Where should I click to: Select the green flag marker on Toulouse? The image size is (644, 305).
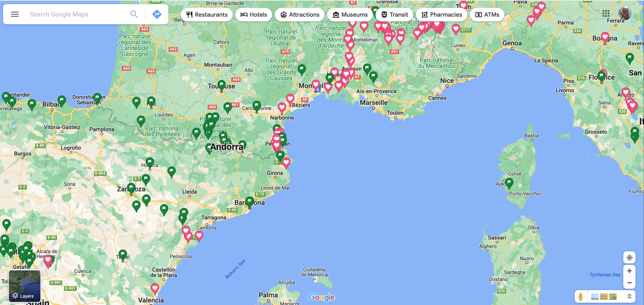(x=222, y=86)
